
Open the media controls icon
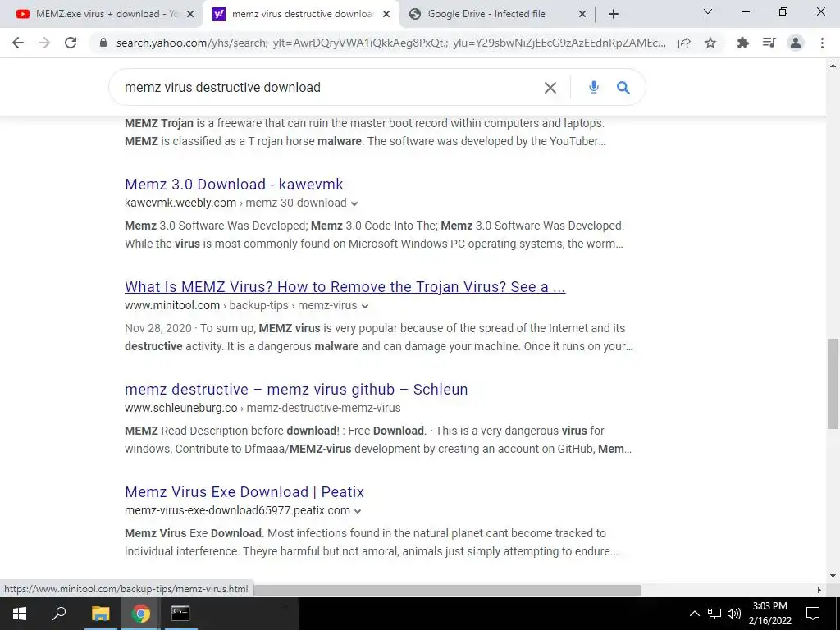click(769, 43)
